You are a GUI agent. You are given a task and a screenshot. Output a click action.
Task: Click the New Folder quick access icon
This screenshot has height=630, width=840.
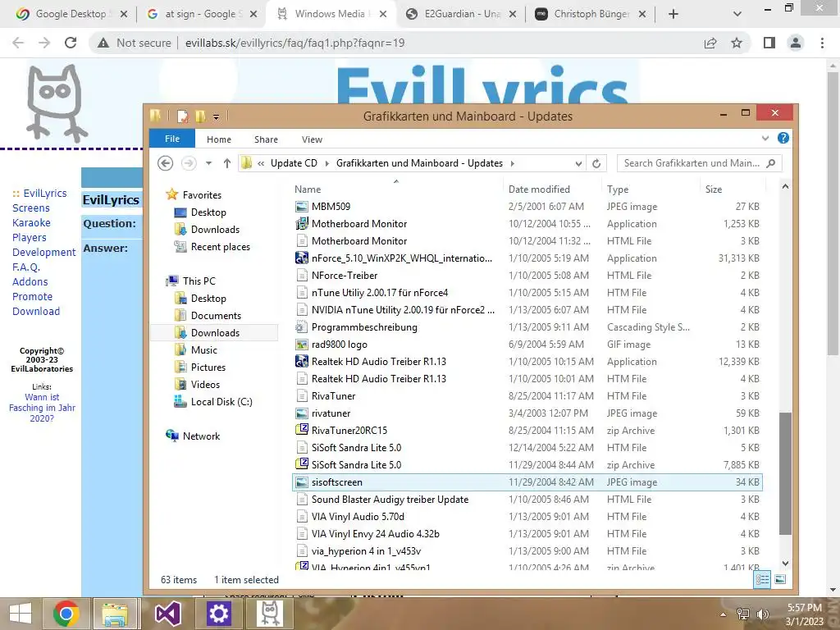click(200, 116)
